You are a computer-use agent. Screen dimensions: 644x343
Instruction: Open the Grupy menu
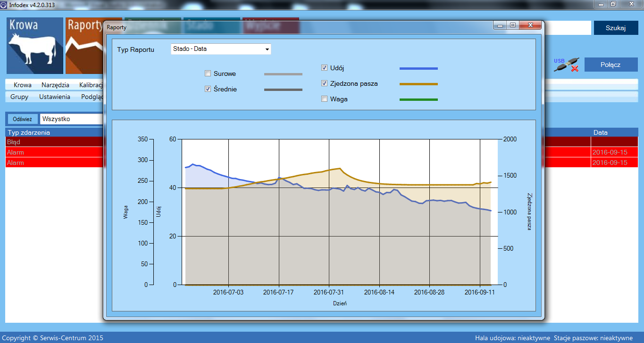(19, 97)
